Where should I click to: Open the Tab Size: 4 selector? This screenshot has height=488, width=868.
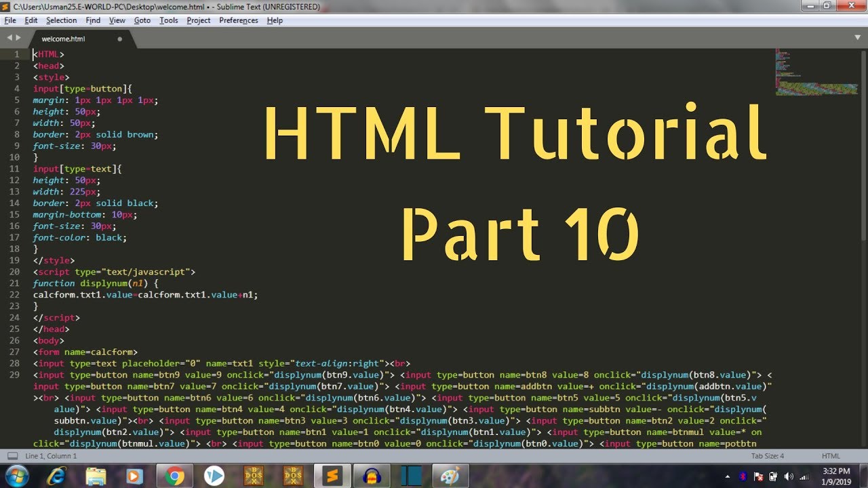(768, 456)
